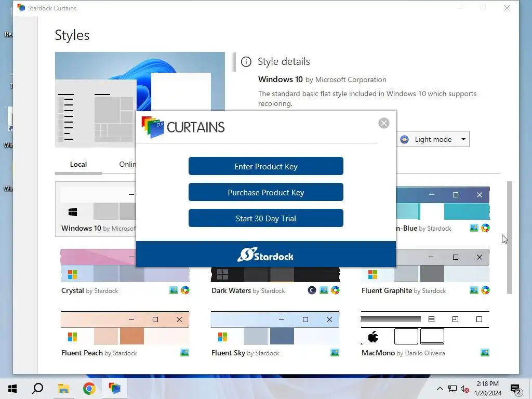
Task: Launch Google Chrome from taskbar
Action: tap(89, 389)
